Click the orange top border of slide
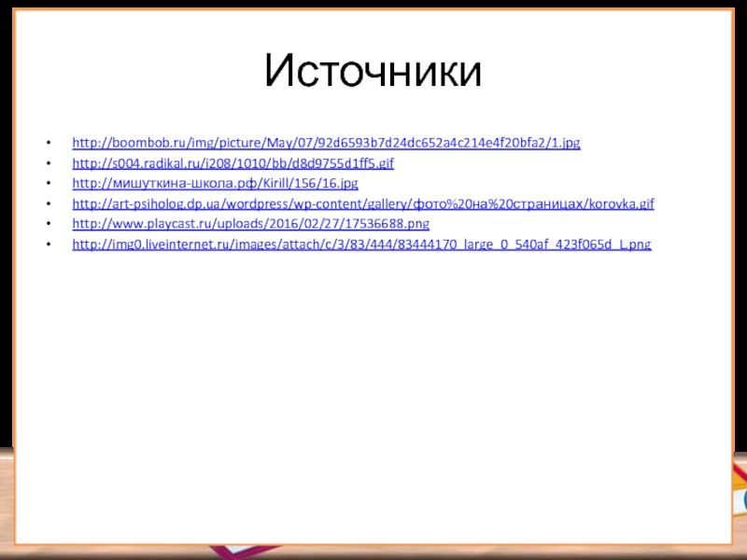The height and width of the screenshot is (560, 747). (x=373, y=10)
